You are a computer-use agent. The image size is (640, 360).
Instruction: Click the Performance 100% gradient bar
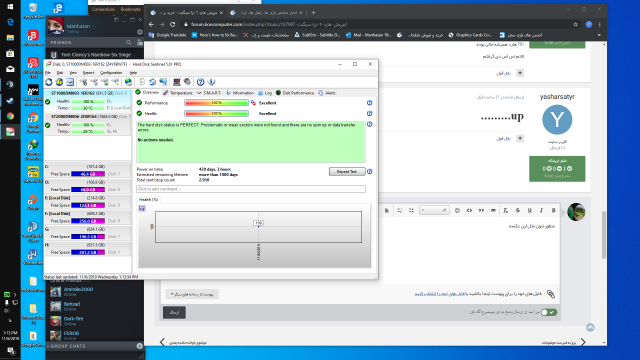pos(216,103)
